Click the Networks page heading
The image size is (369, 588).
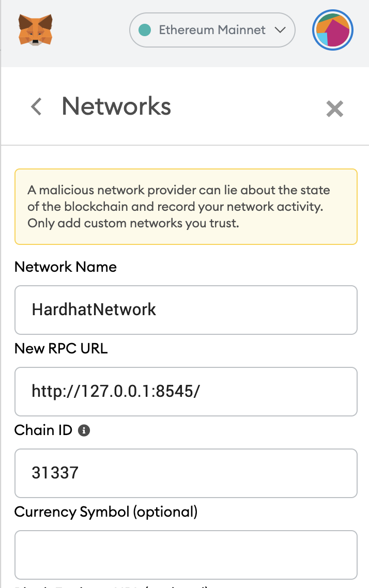(x=116, y=106)
